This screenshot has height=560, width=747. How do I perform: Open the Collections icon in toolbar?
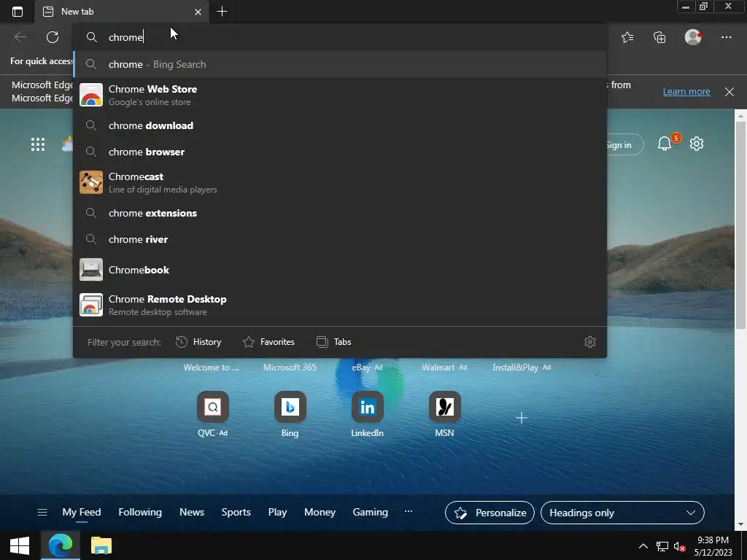[x=659, y=37]
